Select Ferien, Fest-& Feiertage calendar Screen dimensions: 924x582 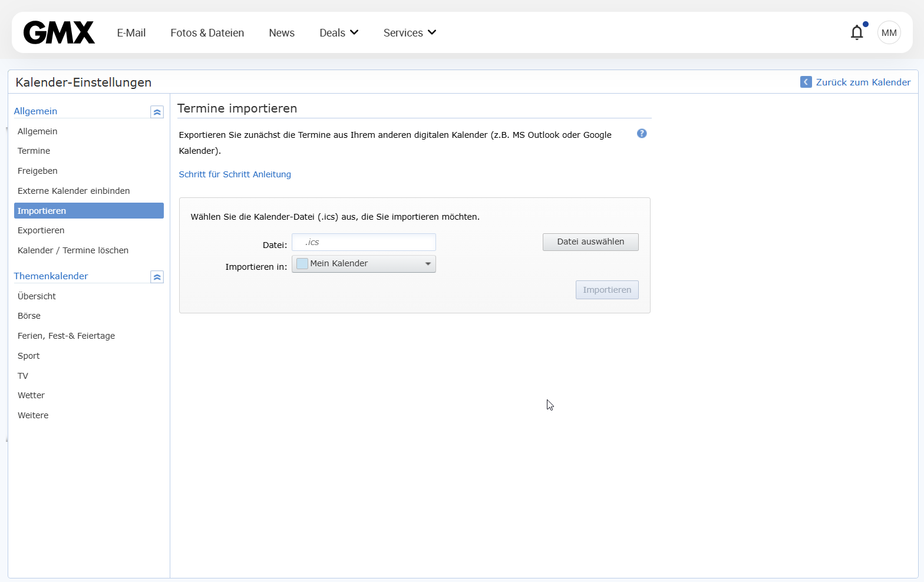coord(66,336)
